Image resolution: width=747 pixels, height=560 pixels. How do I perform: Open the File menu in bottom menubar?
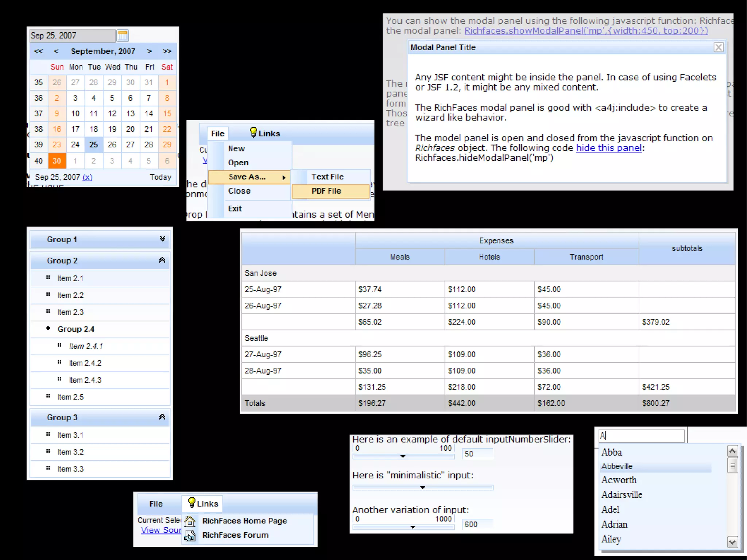point(156,504)
